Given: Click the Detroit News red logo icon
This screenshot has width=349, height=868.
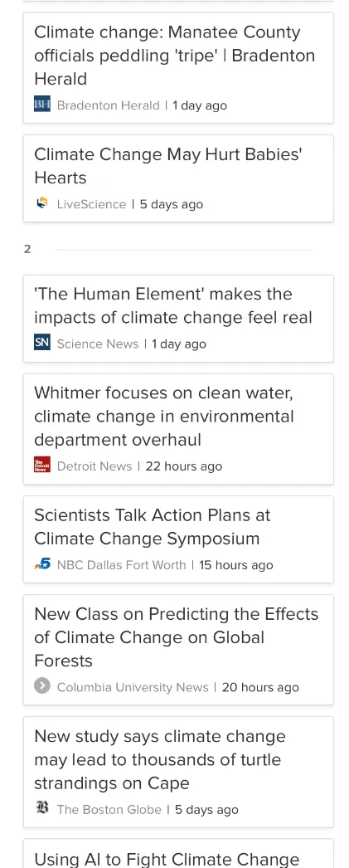Looking at the screenshot, I should click(42, 465).
